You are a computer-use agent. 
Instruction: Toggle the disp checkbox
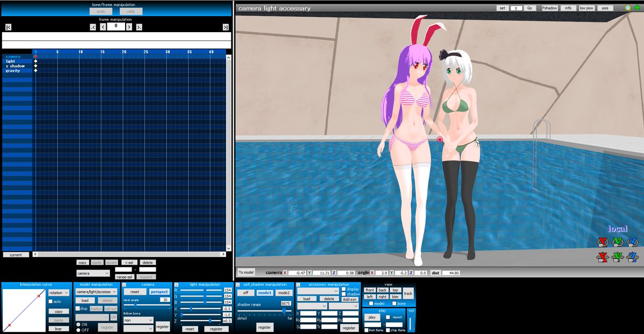77,309
